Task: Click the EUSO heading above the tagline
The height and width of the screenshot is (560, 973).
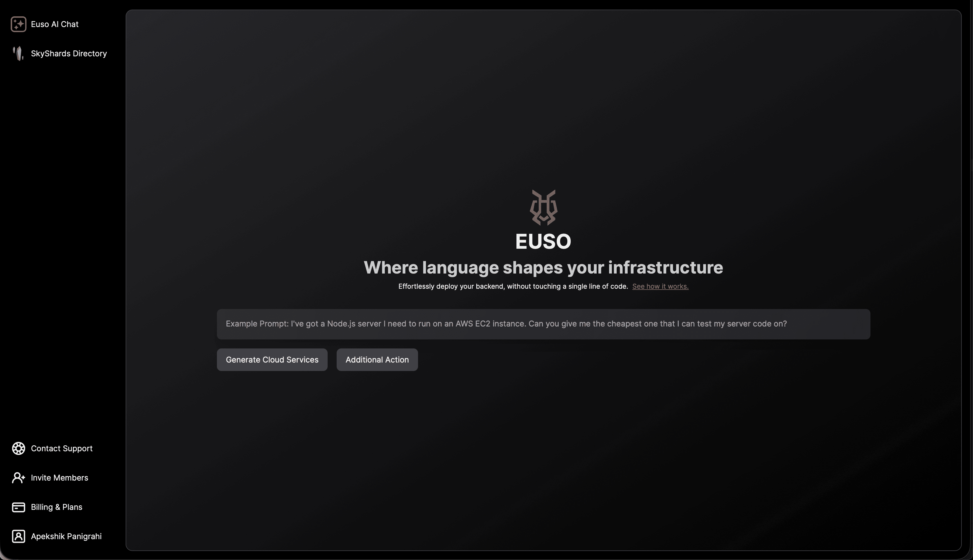Action: coord(543,241)
